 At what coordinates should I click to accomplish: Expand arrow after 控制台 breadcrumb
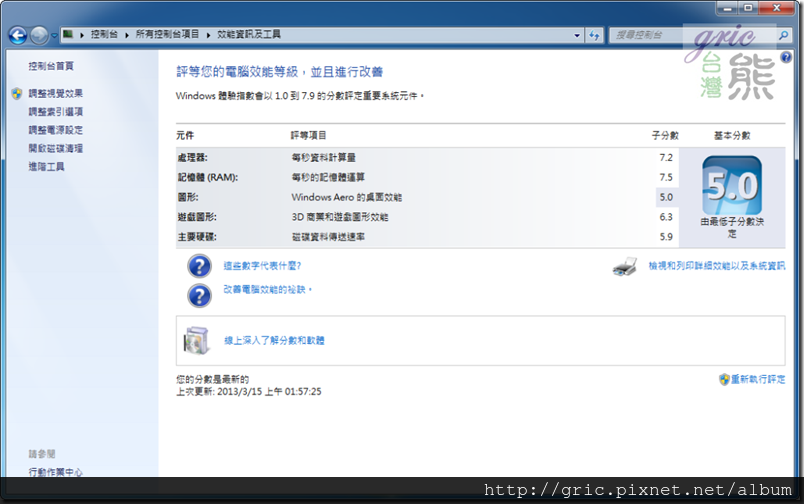[127, 35]
